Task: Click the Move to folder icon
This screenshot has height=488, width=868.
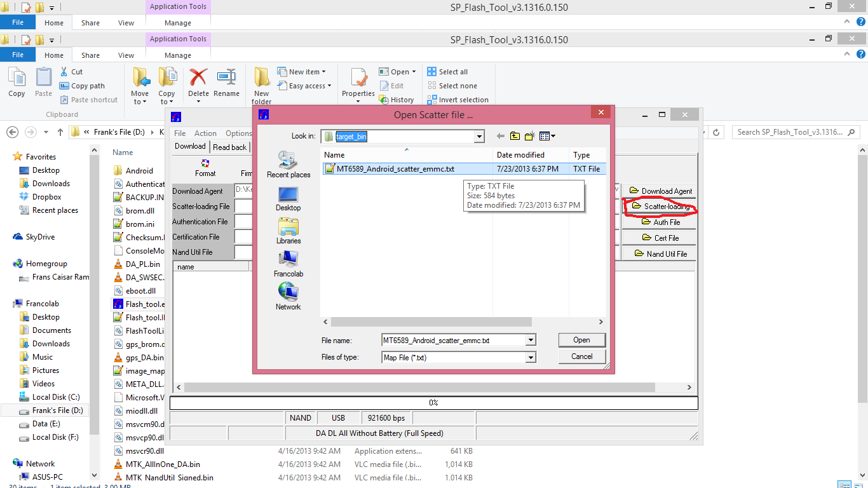Action: point(140,78)
